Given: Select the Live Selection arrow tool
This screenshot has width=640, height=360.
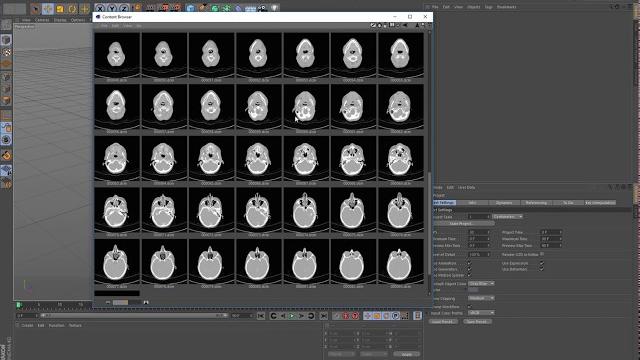Looking at the screenshot, I should [x=35, y=8].
